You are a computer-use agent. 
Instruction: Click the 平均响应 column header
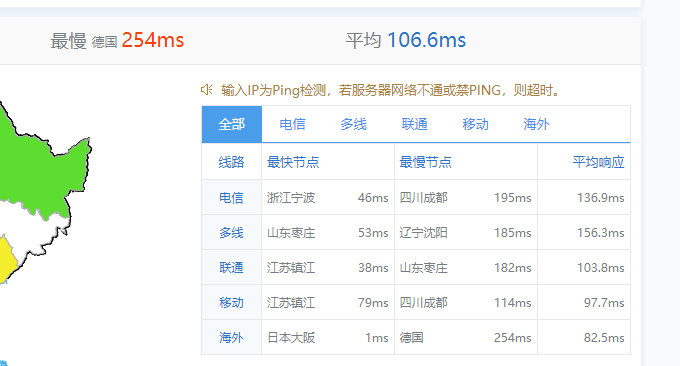[x=598, y=162]
